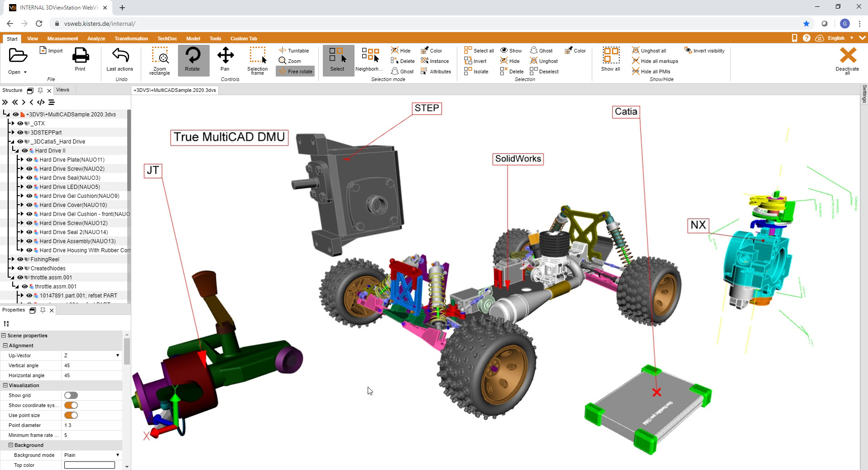868x470 pixels.
Task: Switch to the Views panel tab
Action: pyautogui.click(x=63, y=90)
